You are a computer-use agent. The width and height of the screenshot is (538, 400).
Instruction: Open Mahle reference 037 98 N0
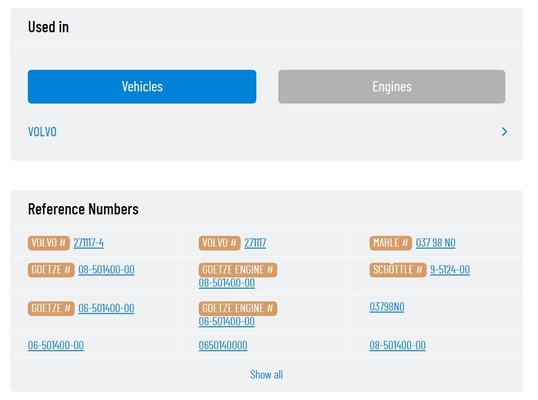point(435,243)
